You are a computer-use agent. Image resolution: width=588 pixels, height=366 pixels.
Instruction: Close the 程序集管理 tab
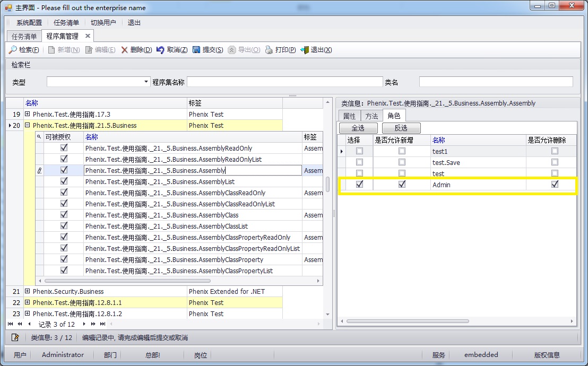[x=88, y=36]
